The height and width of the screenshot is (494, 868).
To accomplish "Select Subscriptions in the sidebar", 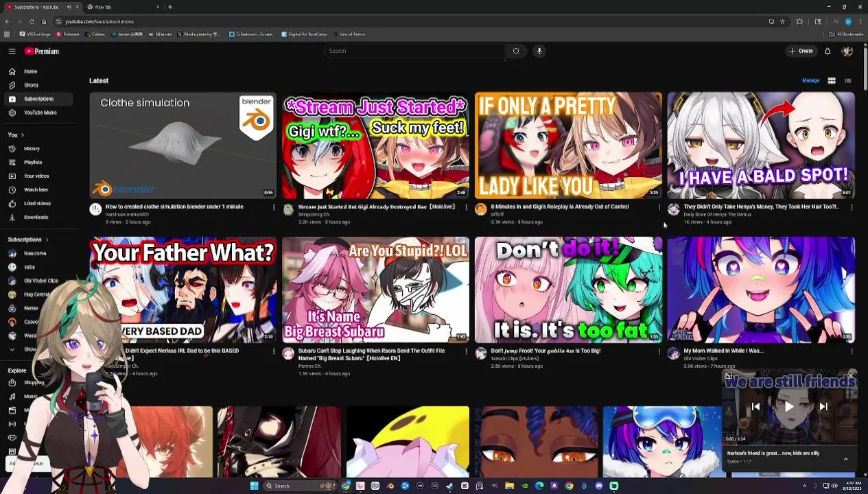I will (x=38, y=99).
